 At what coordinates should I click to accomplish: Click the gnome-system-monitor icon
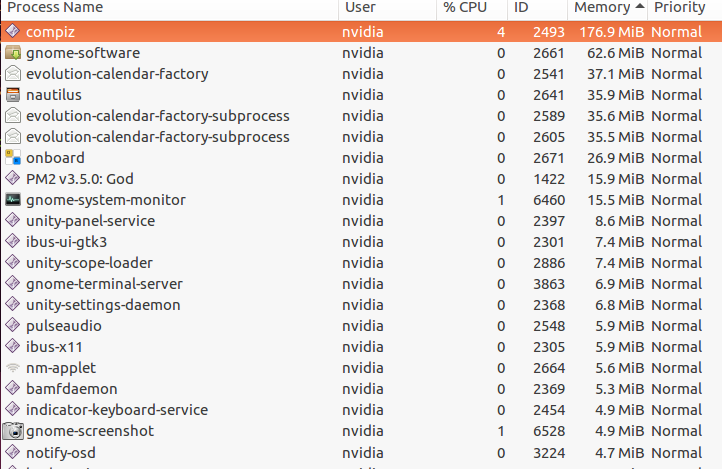coord(13,199)
